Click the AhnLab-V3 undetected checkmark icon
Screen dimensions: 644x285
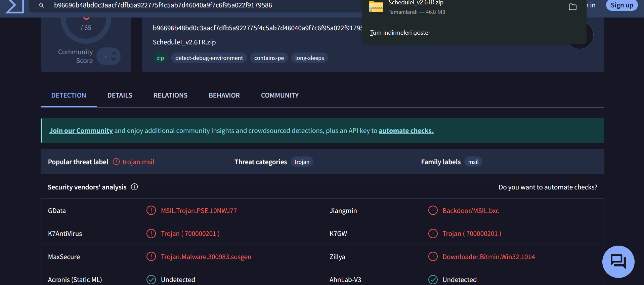click(x=433, y=280)
